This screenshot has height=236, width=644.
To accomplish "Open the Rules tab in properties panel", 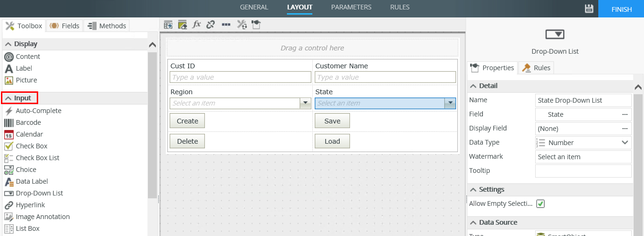I will pyautogui.click(x=537, y=68).
